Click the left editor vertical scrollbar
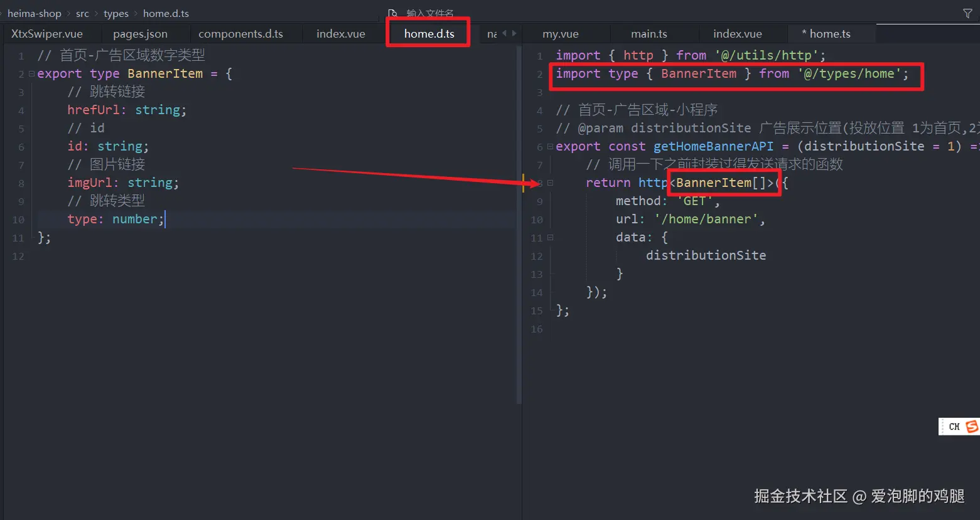This screenshot has width=980, height=520. tap(519, 226)
